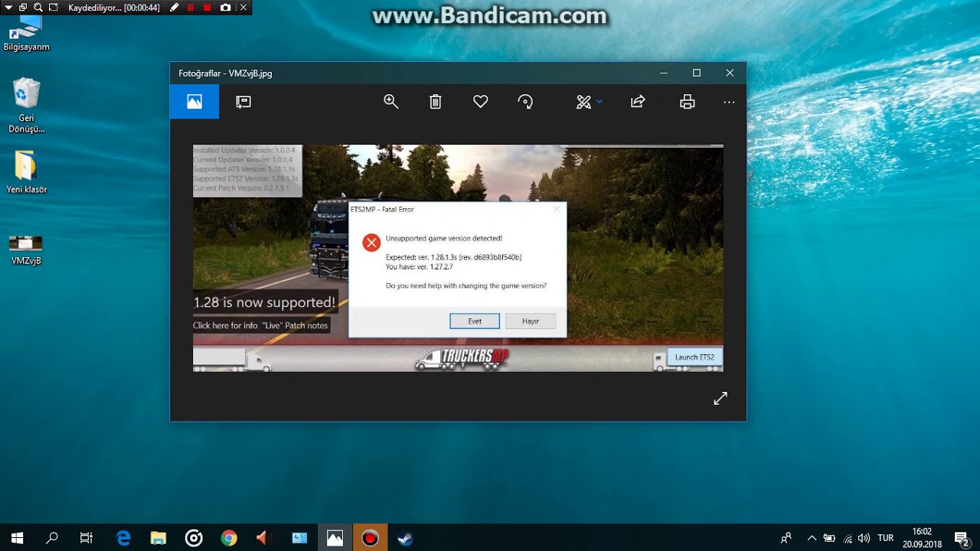The image size is (980, 551).
Task: Rotate the image with the rotate icon
Action: point(526,102)
